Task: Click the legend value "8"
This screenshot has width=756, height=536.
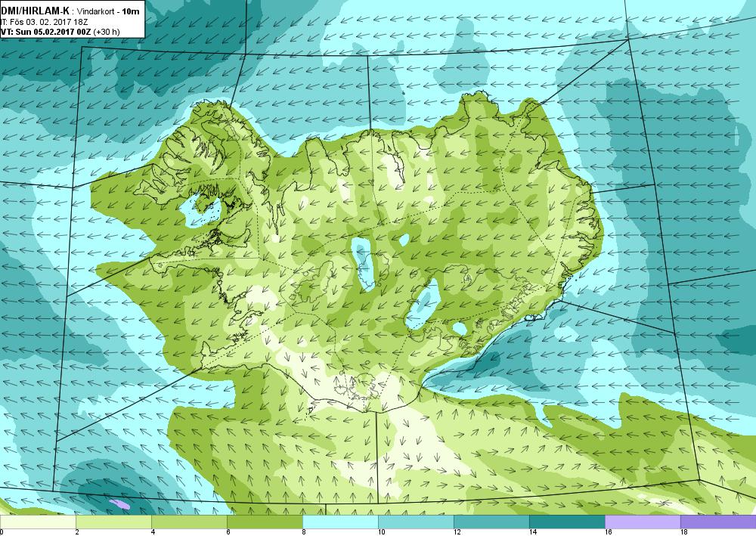Action: coord(304,532)
